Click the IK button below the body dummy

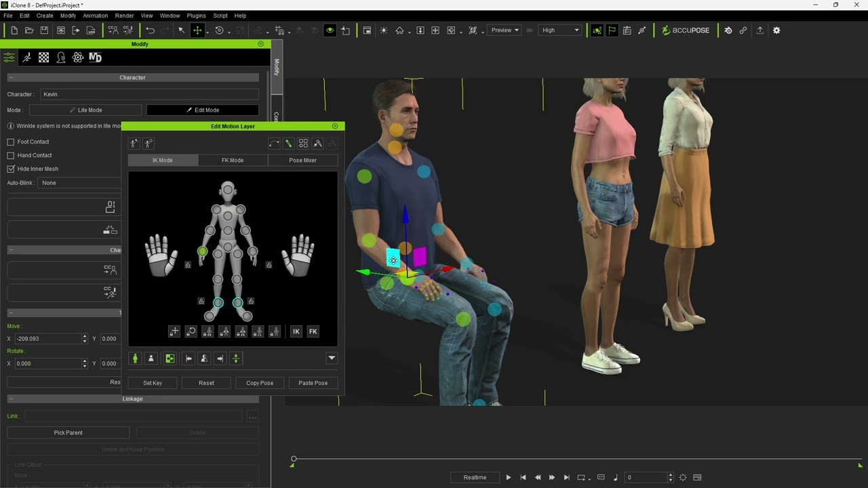[x=296, y=331]
